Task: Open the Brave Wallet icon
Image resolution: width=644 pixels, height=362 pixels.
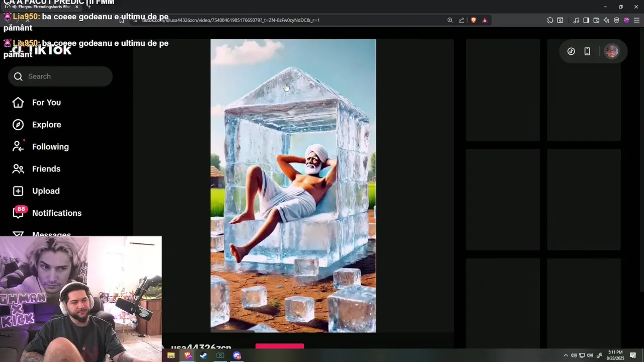Action: tap(596, 20)
